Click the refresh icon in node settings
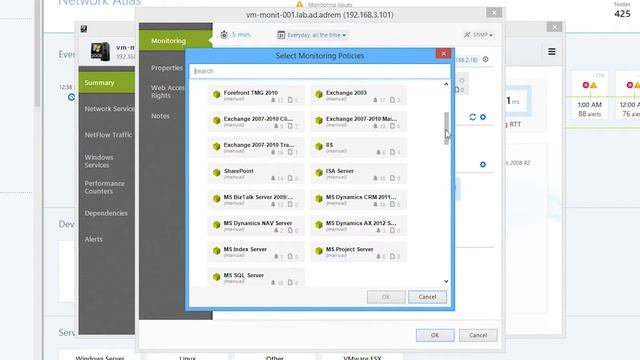 tap(472, 117)
